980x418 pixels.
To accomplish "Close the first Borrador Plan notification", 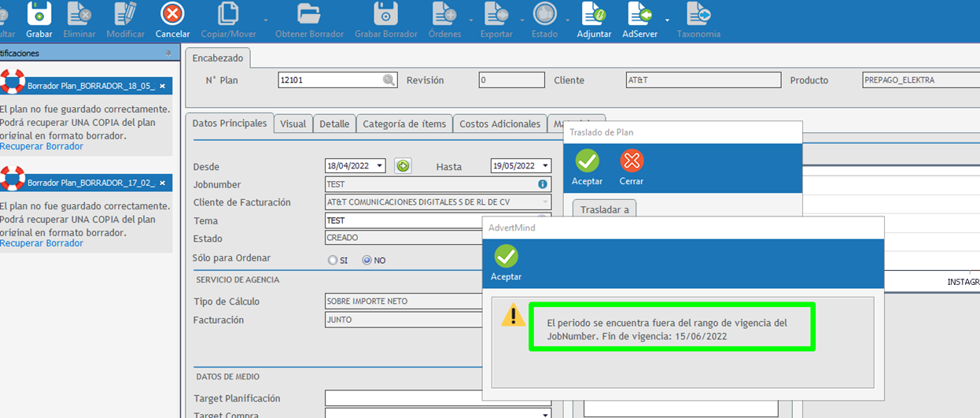I will [163, 86].
